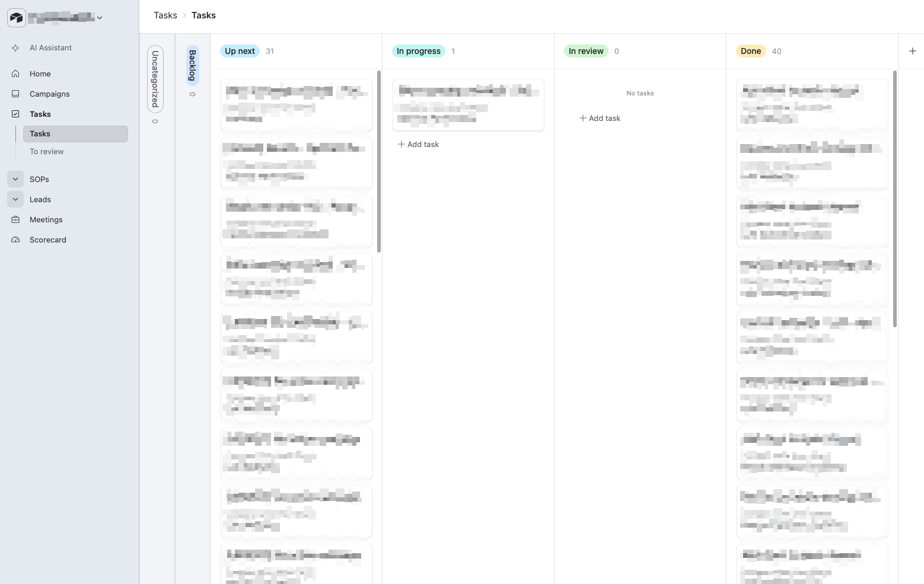Select the Tasks subpage in sidebar
The height and width of the screenshot is (584, 924).
(75, 134)
